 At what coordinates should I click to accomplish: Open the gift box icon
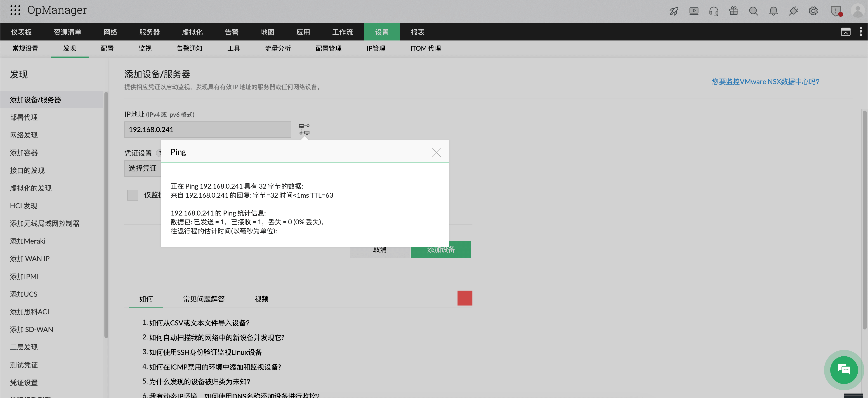pos(734,11)
